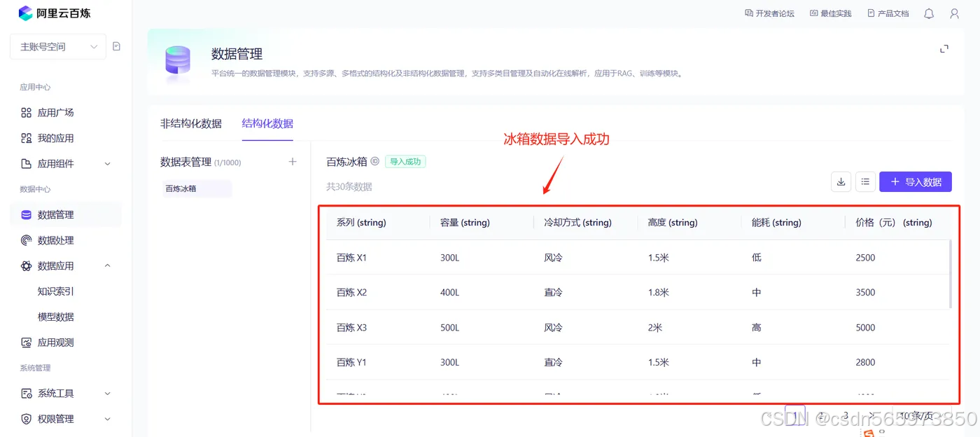Screen dimensions: 980x437
Task: Expand the 应用组件 chevron
Action: [x=108, y=164]
